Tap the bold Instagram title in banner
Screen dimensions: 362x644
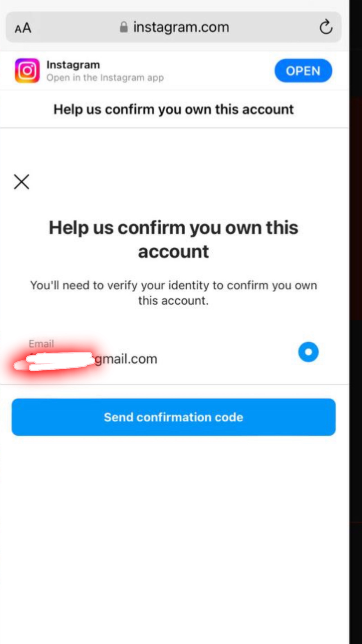[x=73, y=65]
